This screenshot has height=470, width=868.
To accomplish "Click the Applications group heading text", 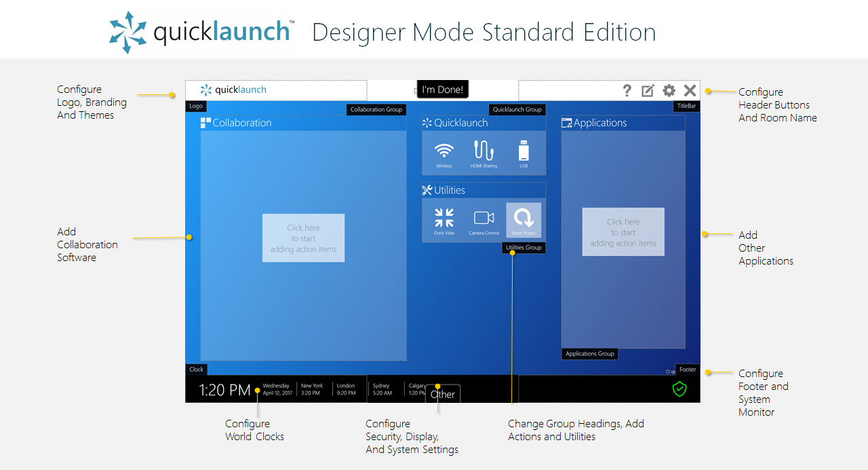I will (600, 123).
